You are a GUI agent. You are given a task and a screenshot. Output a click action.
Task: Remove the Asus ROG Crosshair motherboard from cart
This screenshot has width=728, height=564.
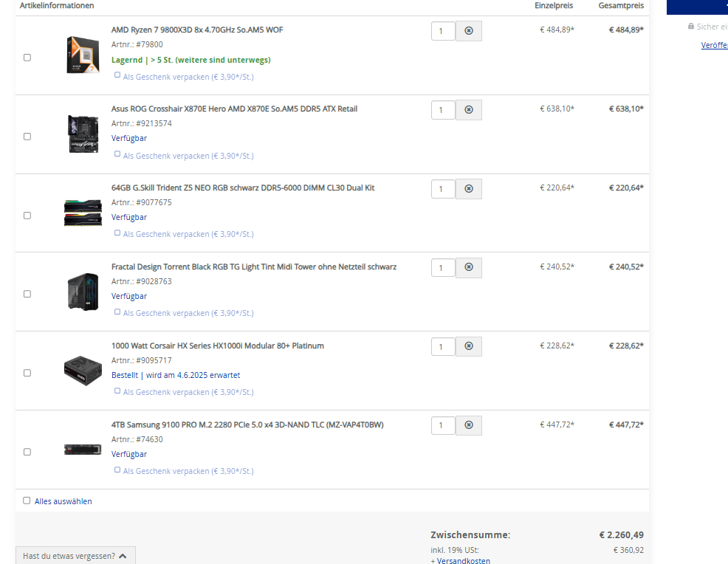[x=468, y=109]
